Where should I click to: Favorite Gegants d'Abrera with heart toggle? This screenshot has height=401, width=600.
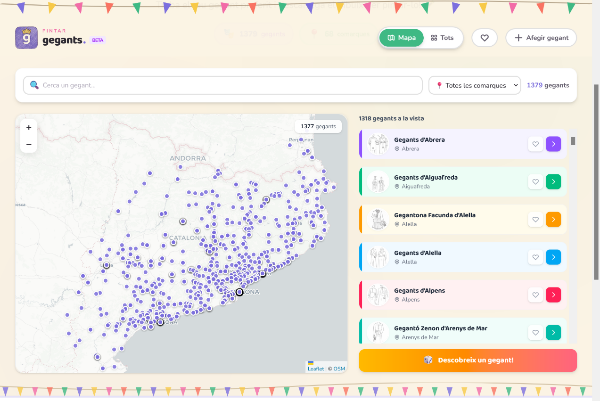coord(535,144)
